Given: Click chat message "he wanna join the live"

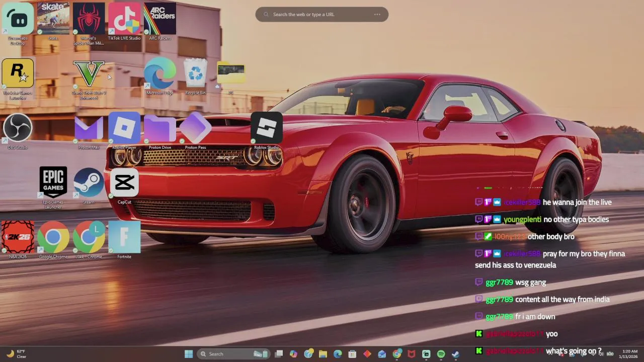Looking at the screenshot, I should point(577,202).
